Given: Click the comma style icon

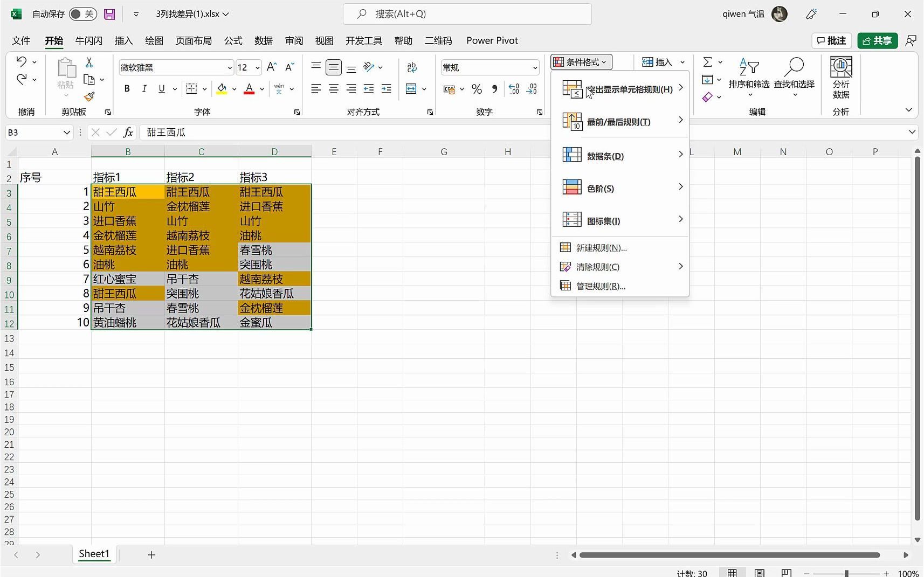Looking at the screenshot, I should 494,89.
